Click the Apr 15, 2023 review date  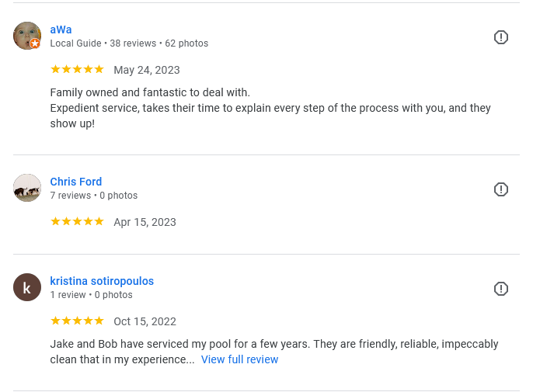(x=145, y=222)
